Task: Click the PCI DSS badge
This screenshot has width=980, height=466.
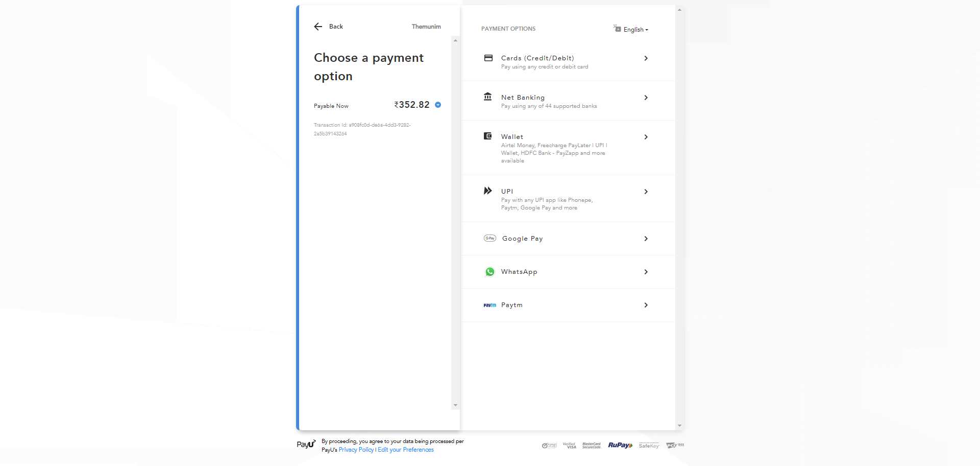Action: [x=675, y=446]
